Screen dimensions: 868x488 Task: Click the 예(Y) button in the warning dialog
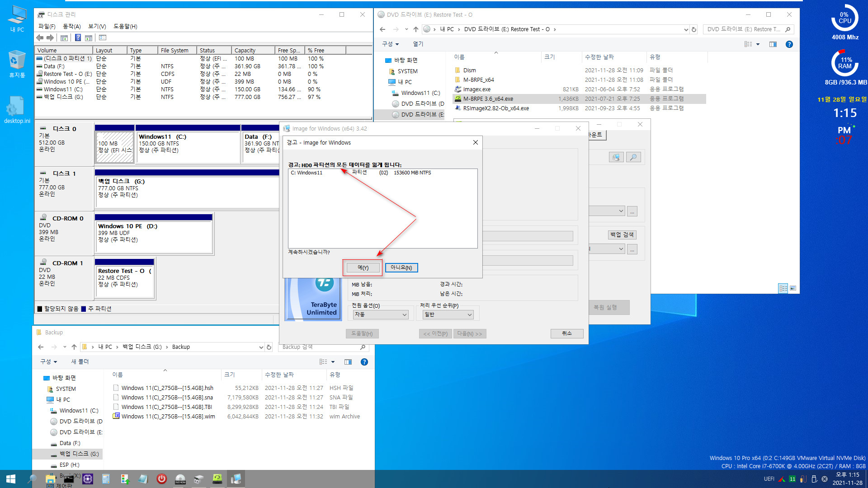click(x=363, y=267)
